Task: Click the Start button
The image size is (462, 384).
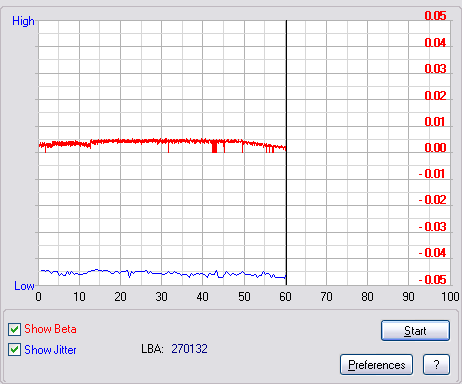Action: coord(415,331)
